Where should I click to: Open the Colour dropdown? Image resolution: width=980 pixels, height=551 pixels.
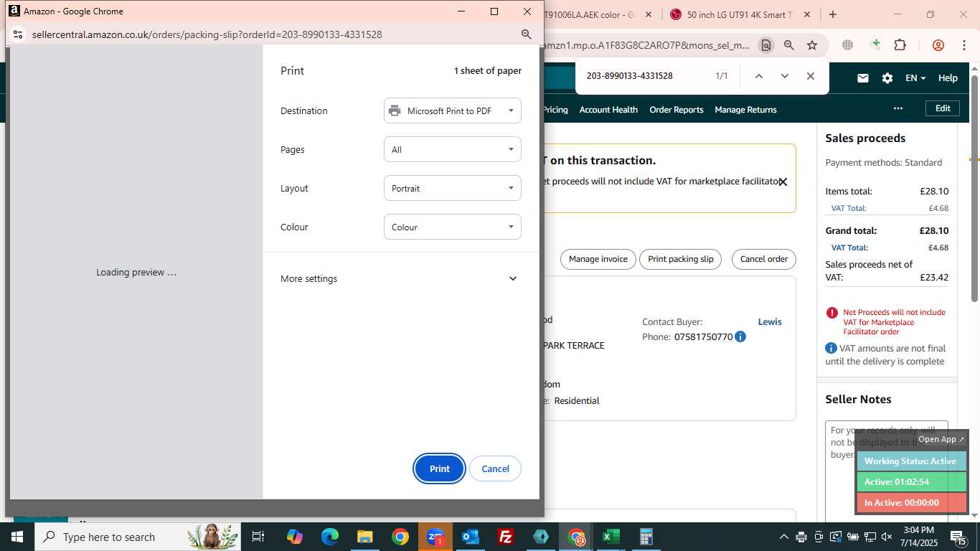point(453,227)
